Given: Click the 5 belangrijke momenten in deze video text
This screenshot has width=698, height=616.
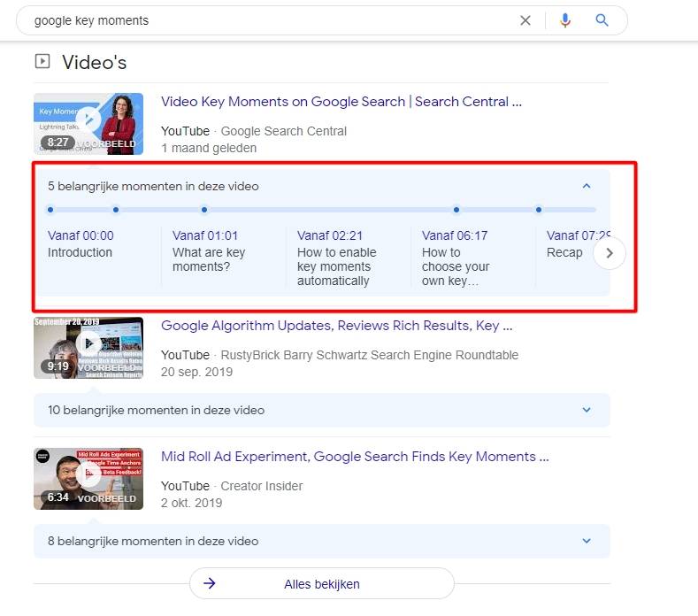Looking at the screenshot, I should pyautogui.click(x=153, y=186).
